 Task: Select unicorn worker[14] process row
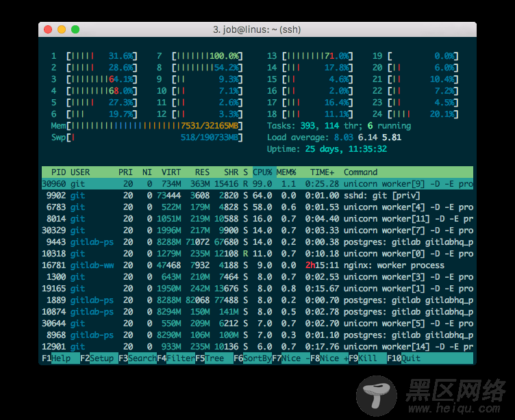[257, 347]
